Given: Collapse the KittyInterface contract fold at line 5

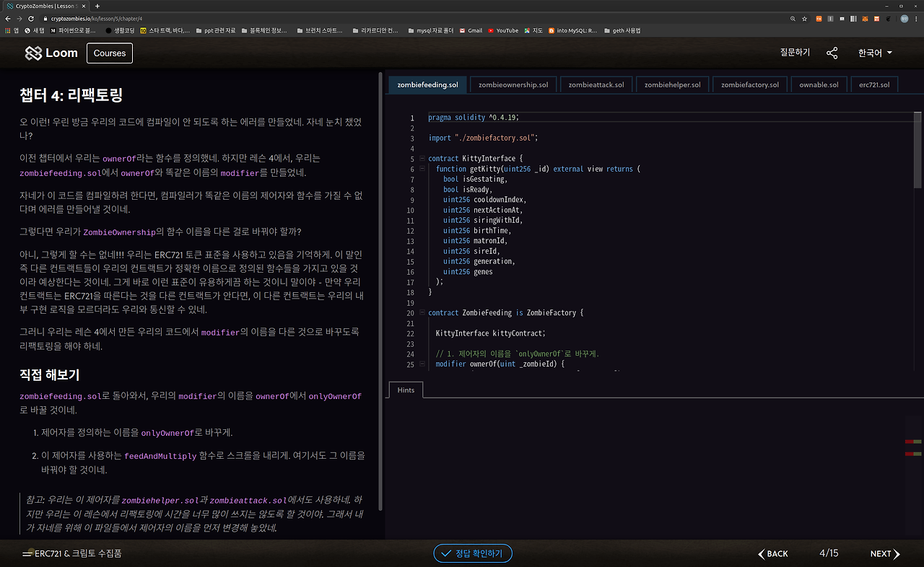Looking at the screenshot, I should pyautogui.click(x=422, y=159).
